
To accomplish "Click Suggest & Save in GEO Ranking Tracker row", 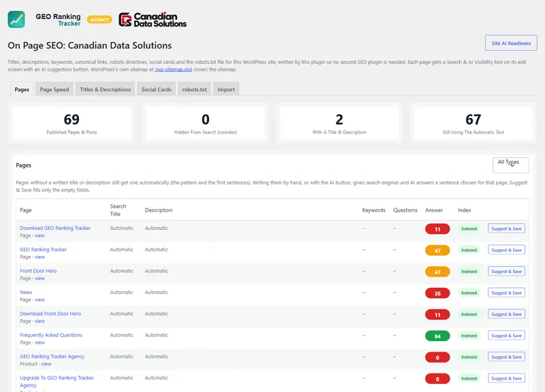I will coord(506,250).
